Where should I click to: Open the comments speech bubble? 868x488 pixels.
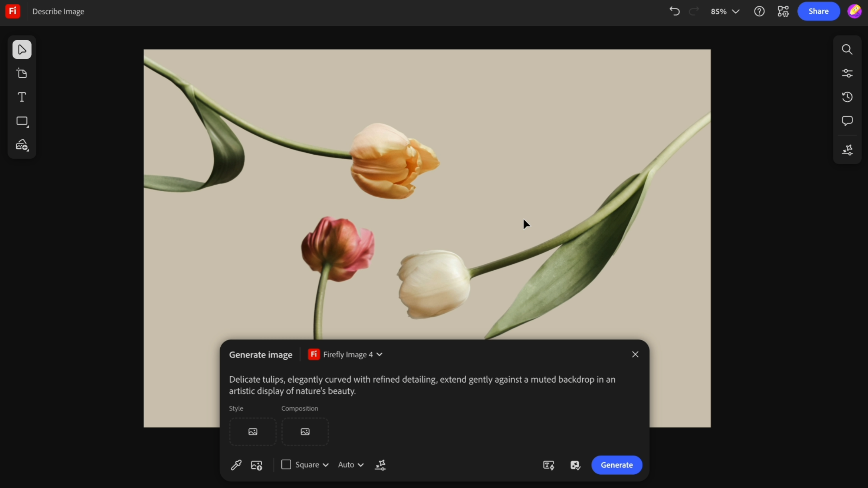coord(847,121)
